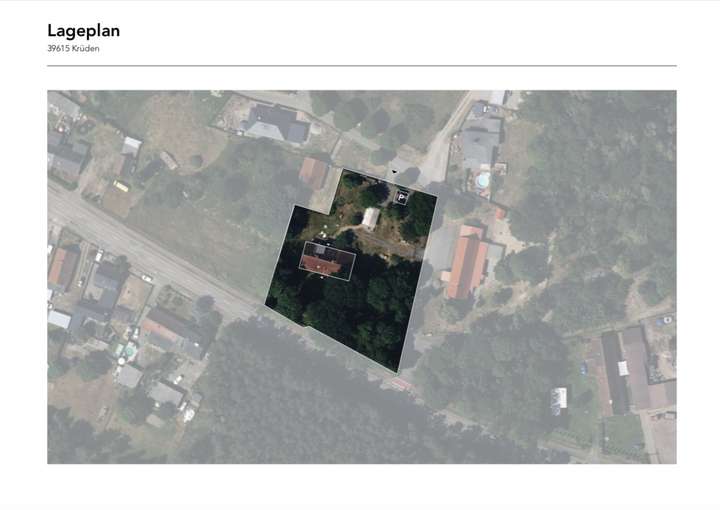Select the white shed inside the highlighted plot
The height and width of the screenshot is (510, 720).
(x=371, y=218)
